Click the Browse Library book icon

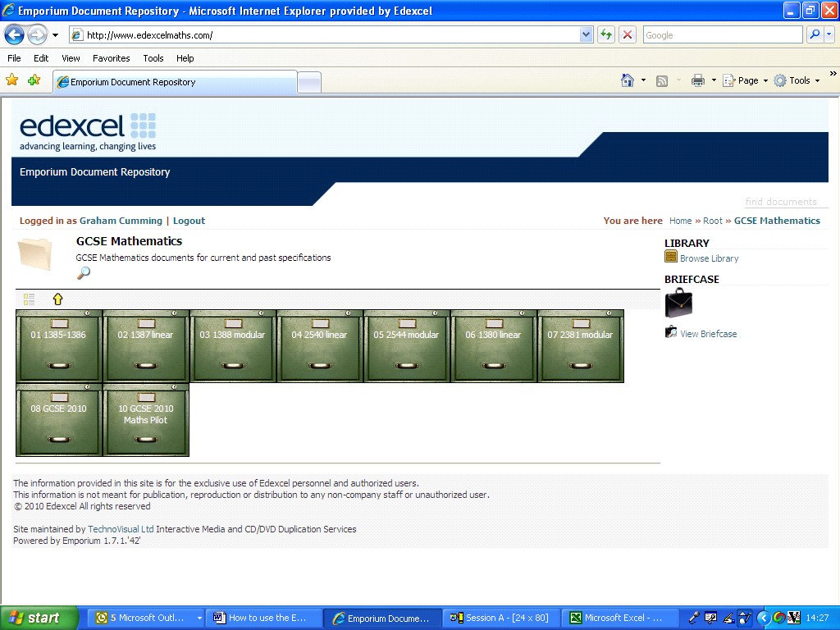[670, 256]
